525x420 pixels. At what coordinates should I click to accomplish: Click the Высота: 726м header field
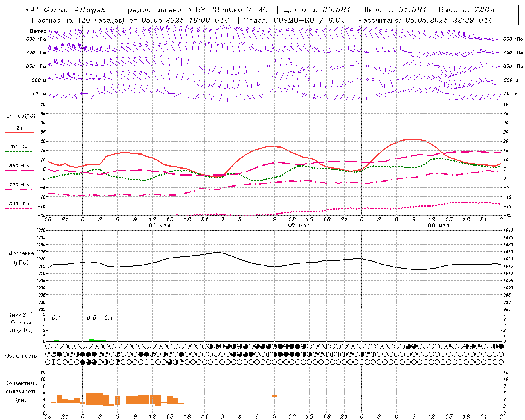tap(466, 10)
